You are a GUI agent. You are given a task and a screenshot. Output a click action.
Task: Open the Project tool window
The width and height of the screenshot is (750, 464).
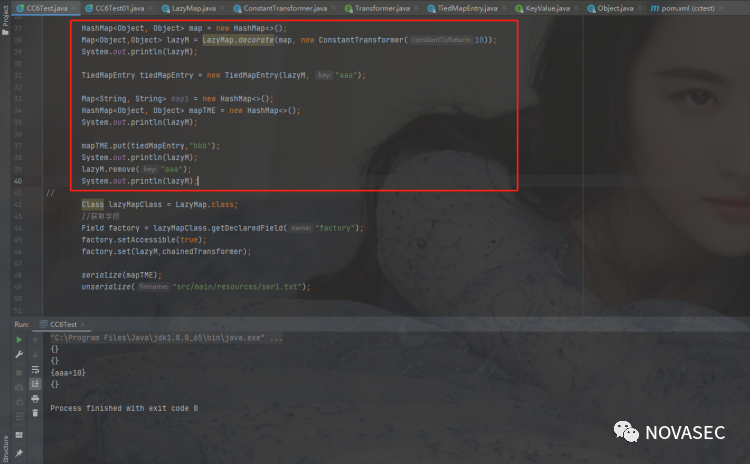pyautogui.click(x=5, y=19)
